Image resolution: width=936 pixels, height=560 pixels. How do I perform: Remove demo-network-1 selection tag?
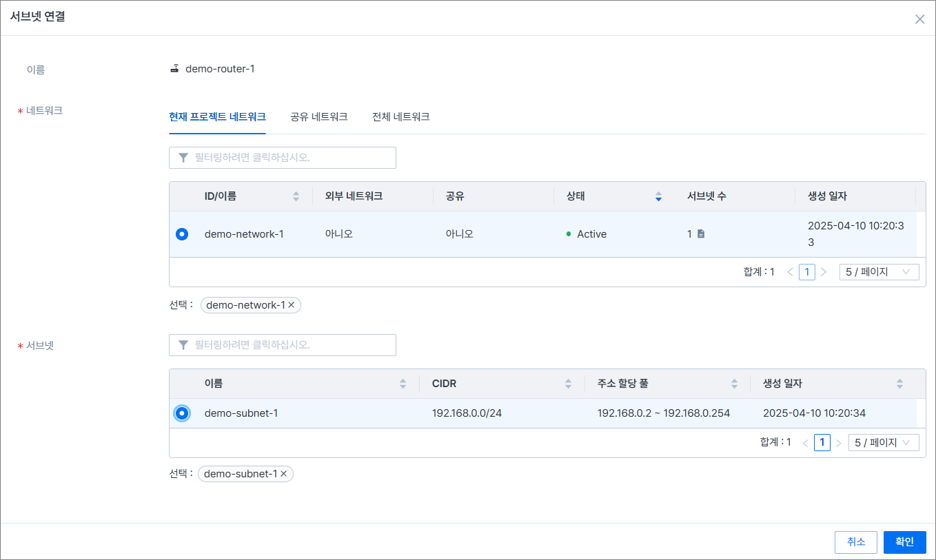pyautogui.click(x=292, y=305)
